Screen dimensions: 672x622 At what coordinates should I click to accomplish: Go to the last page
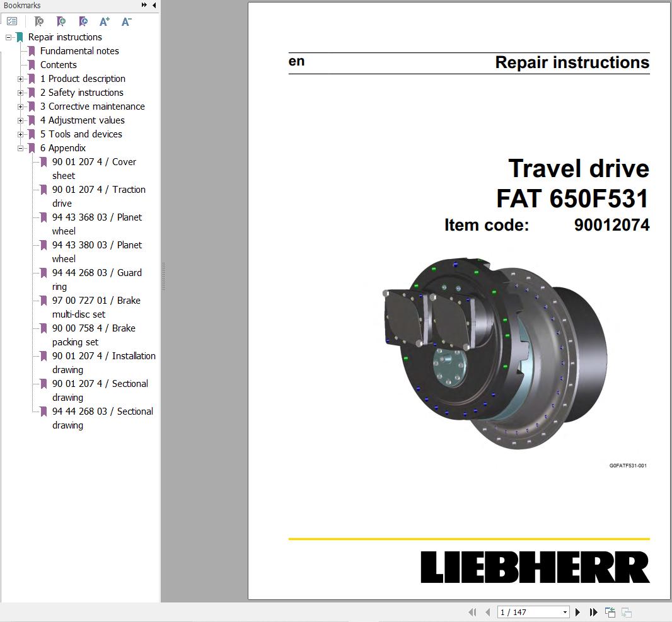[594, 612]
